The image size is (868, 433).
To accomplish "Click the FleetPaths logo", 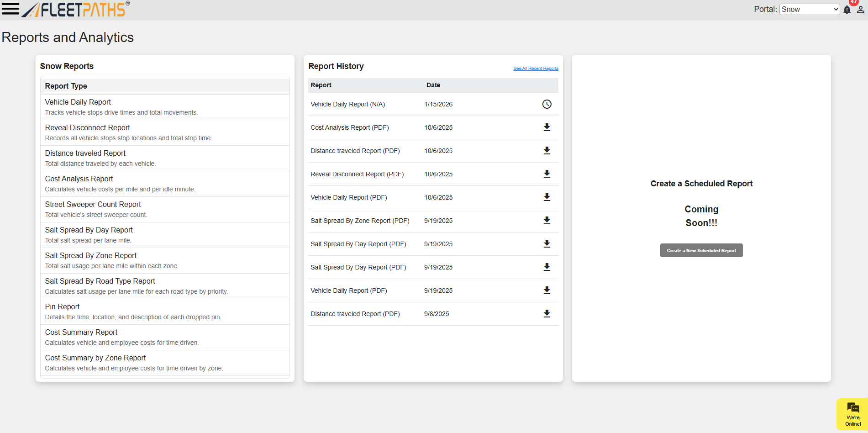I will pyautogui.click(x=76, y=9).
